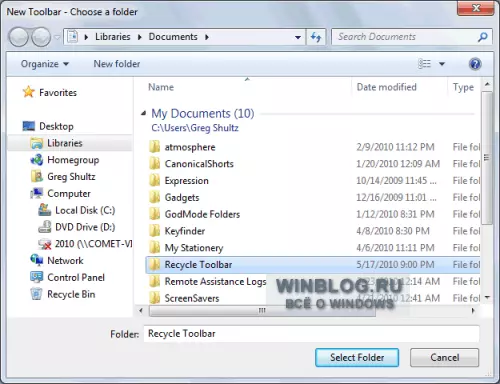Viewport: 500px width, 384px height.
Task: Select the Expression folder
Action: click(179, 181)
